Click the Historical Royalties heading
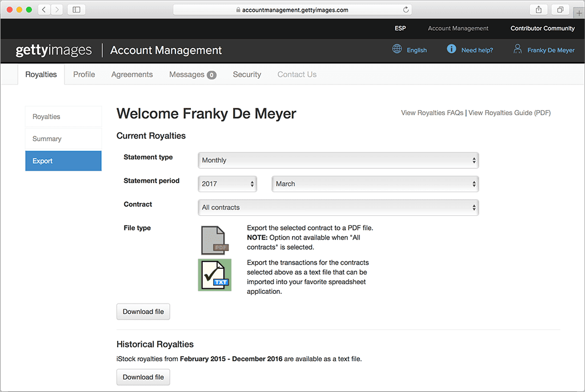Viewport: 585px width, 392px height. [155, 344]
